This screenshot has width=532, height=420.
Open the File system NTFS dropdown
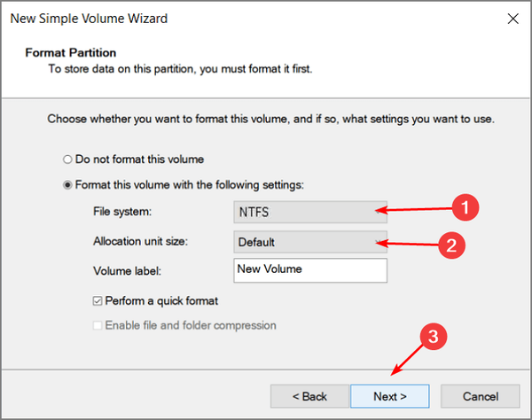[x=309, y=212]
